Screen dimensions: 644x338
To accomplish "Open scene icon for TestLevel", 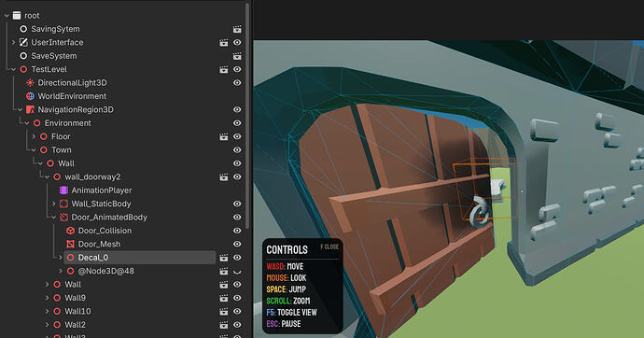I will pyautogui.click(x=223, y=69).
